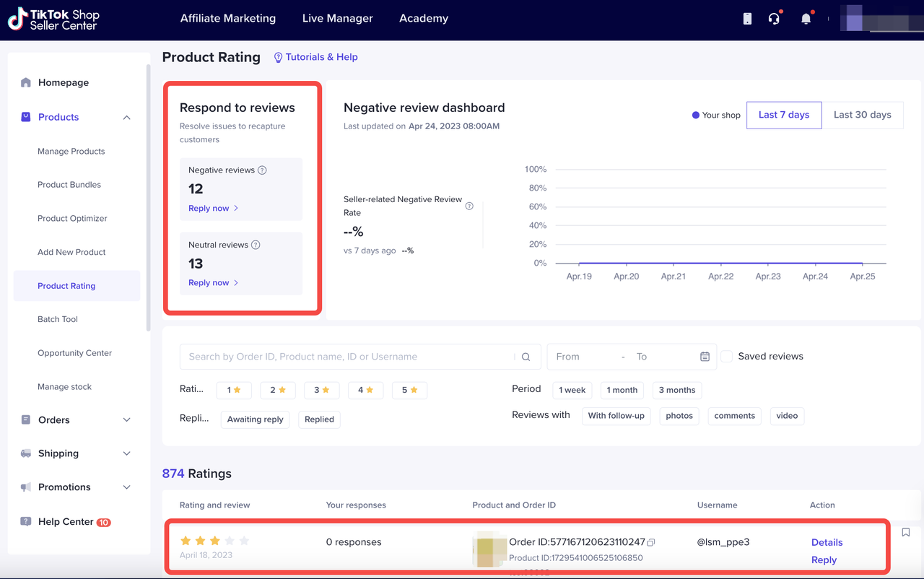This screenshot has width=924, height=579.
Task: Enable the Saved reviews checkbox
Action: (x=727, y=357)
